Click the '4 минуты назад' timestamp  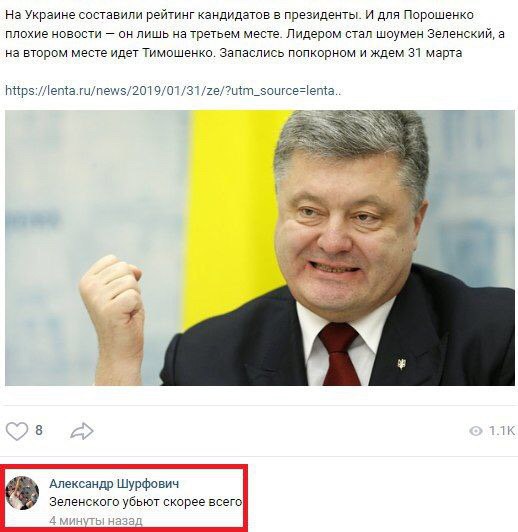tap(96, 521)
